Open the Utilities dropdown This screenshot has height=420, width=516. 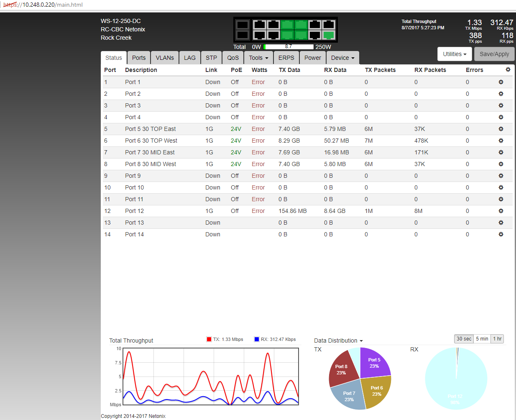[455, 54]
